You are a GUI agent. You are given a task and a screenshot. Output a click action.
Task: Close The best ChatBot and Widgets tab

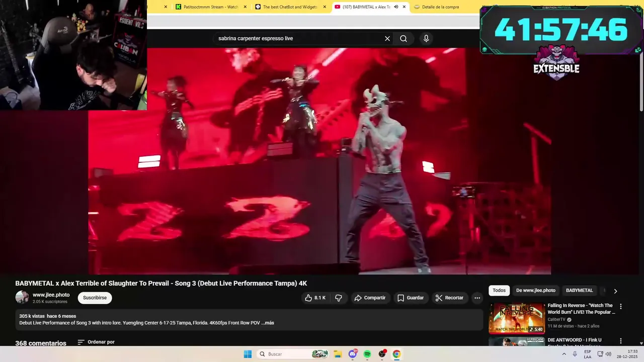tap(325, 7)
